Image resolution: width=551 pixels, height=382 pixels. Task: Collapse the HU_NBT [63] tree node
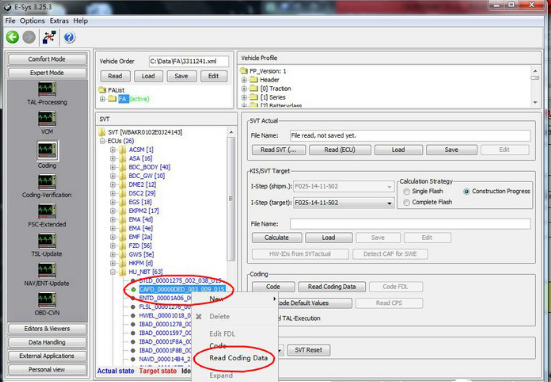112,272
